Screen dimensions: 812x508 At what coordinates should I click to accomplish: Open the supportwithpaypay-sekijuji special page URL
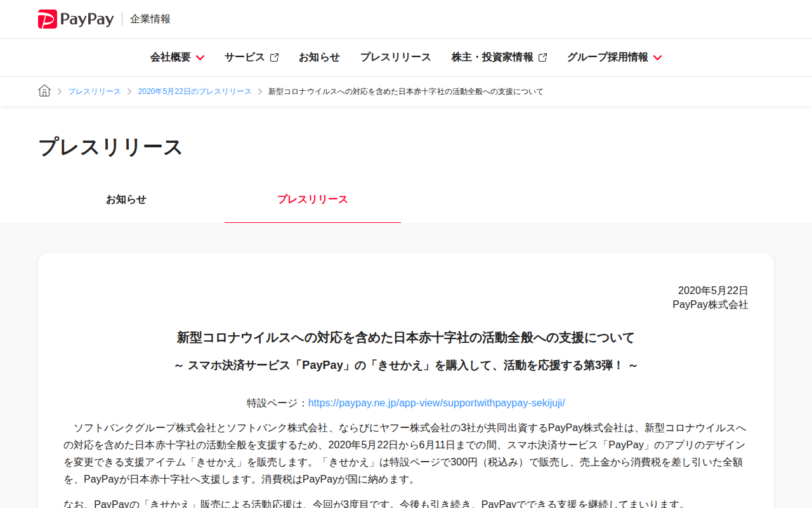[436, 403]
